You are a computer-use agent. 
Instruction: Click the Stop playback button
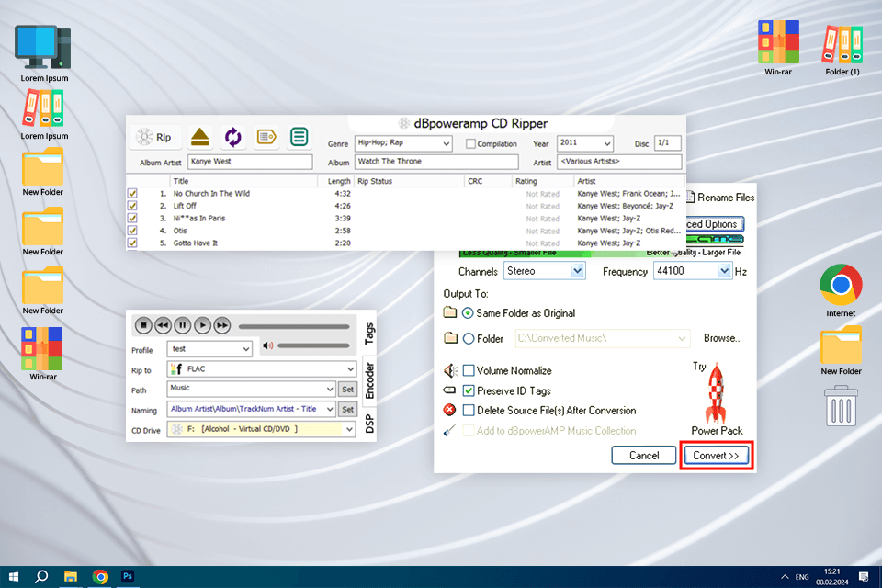(x=143, y=325)
